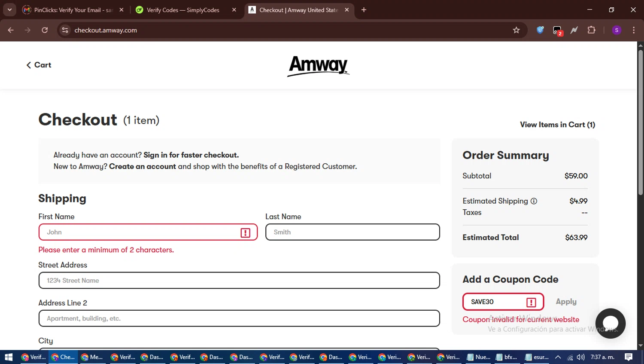Click the Subtotal $59.00 amount
This screenshot has height=364, width=644.
(576, 176)
